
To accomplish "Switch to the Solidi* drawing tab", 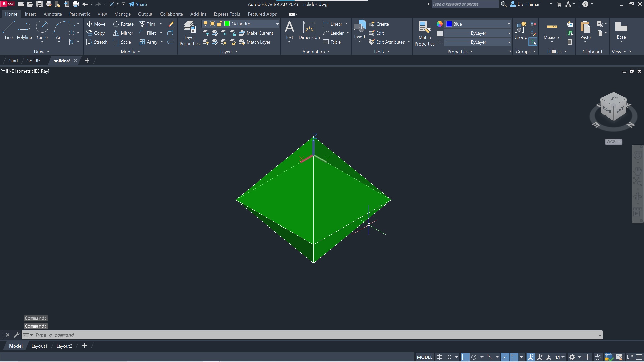I will pyautogui.click(x=33, y=61).
